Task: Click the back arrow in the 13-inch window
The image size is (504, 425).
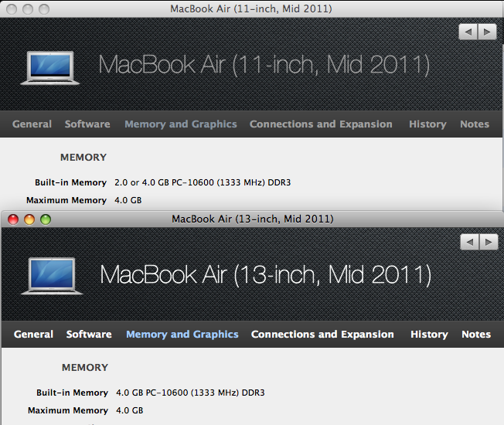Action: pyautogui.click(x=470, y=242)
